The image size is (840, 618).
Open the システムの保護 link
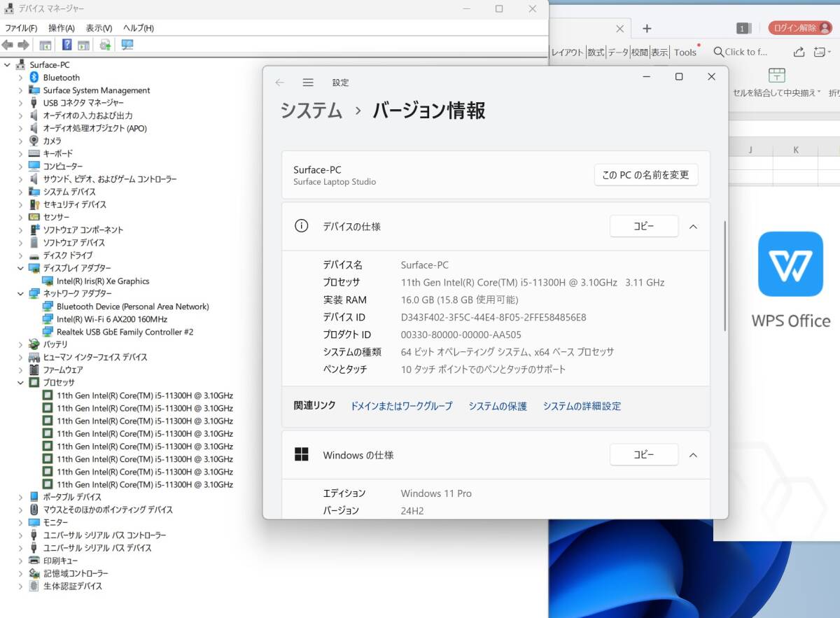click(498, 406)
